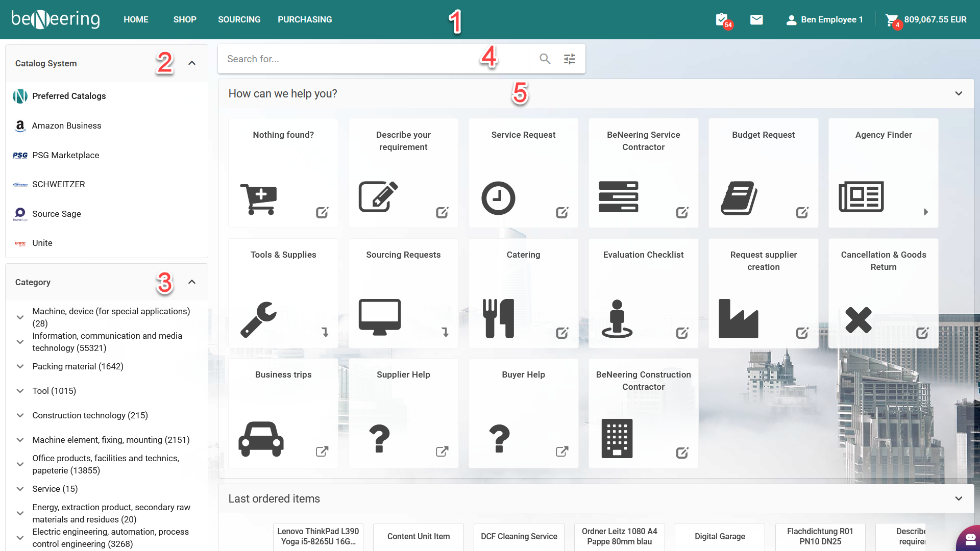Open the mail envelope inbox
Image resolution: width=980 pixels, height=551 pixels.
[756, 20]
